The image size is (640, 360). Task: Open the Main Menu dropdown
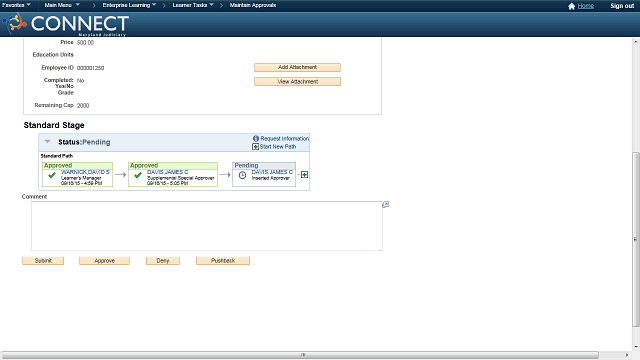(x=62, y=5)
